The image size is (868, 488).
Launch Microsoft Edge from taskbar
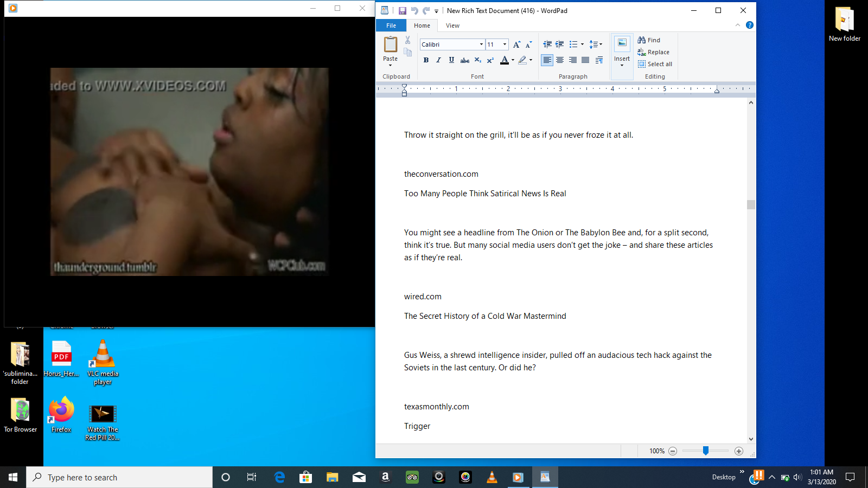click(279, 477)
